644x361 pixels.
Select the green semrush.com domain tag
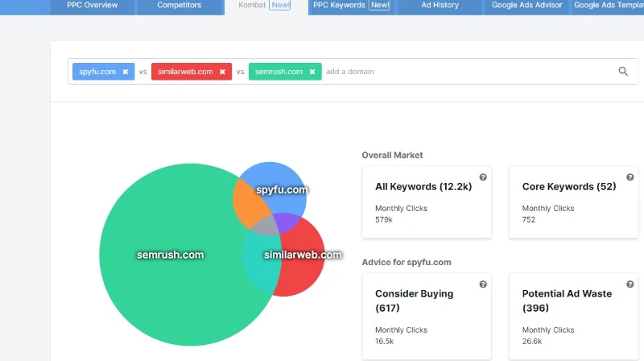[285, 72]
